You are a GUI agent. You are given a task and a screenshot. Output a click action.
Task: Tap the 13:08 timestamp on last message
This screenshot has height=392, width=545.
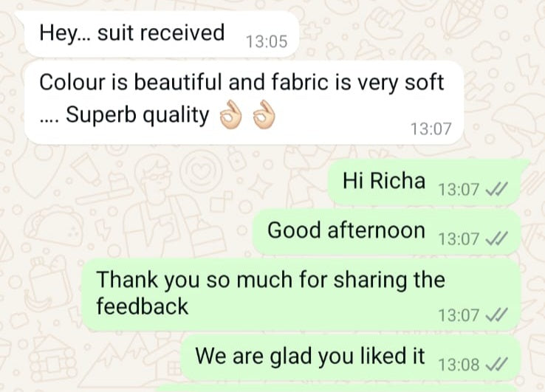(459, 364)
